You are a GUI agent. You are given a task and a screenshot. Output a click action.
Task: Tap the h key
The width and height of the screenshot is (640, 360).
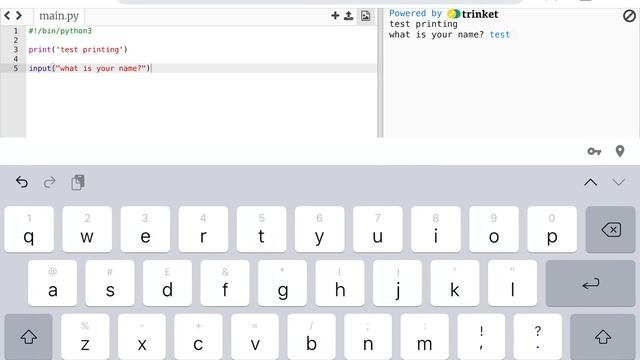[340, 283]
